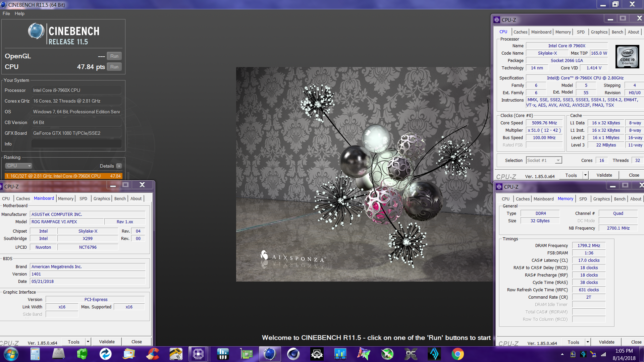
Task: Open the File menu in Cinebench
Action: click(x=6, y=13)
